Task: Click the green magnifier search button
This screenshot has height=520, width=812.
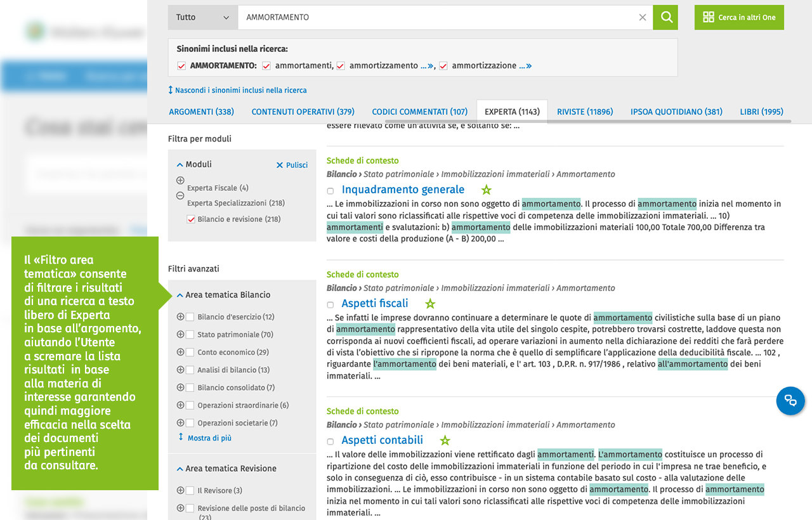Action: 665,18
